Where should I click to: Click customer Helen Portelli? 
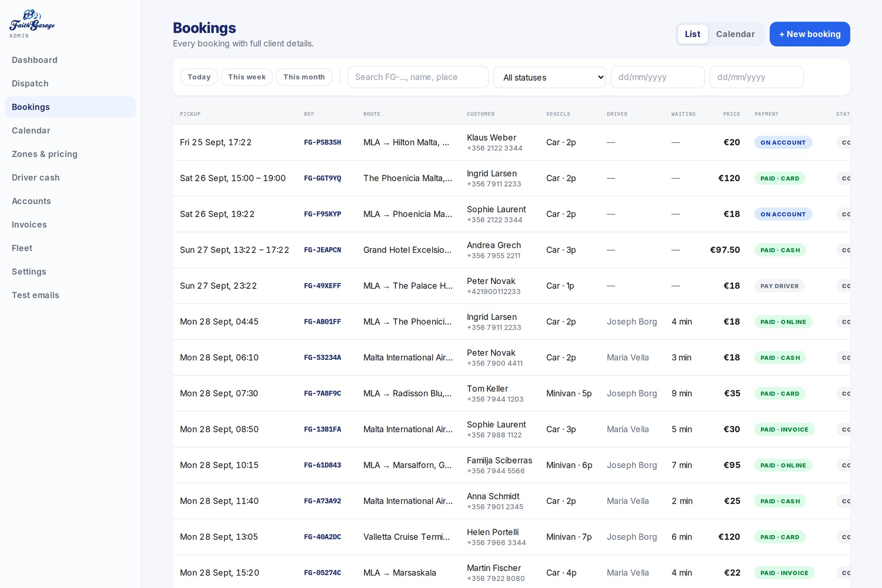pos(493,532)
